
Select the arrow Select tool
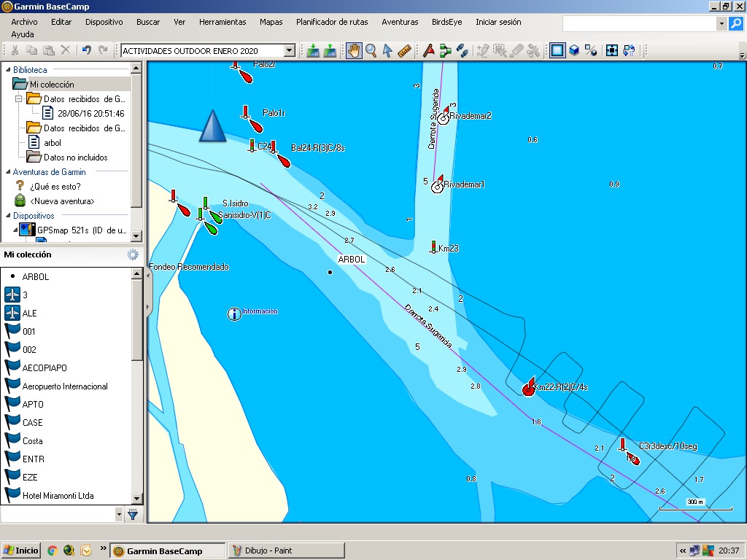(387, 50)
